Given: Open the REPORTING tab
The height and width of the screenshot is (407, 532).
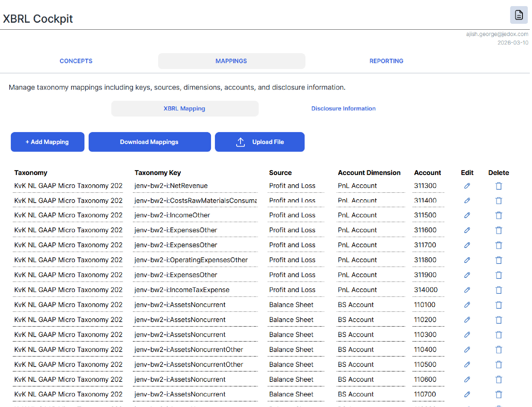Looking at the screenshot, I should 386,61.
